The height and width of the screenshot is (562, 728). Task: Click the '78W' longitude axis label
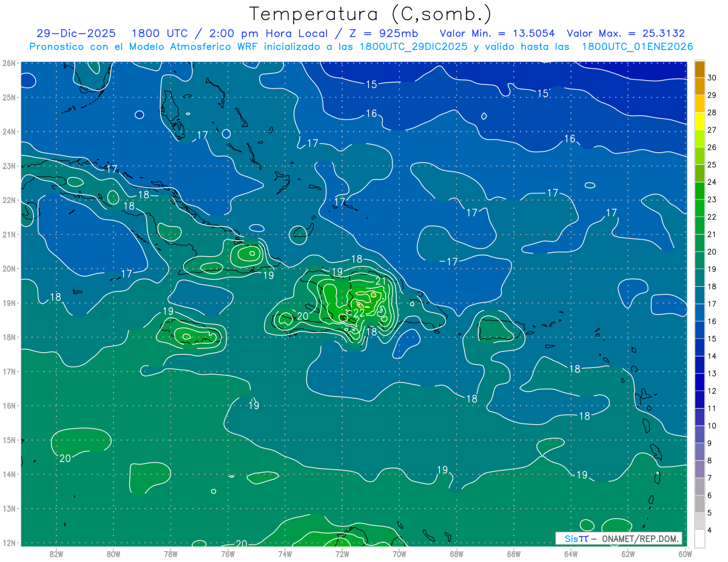point(170,554)
